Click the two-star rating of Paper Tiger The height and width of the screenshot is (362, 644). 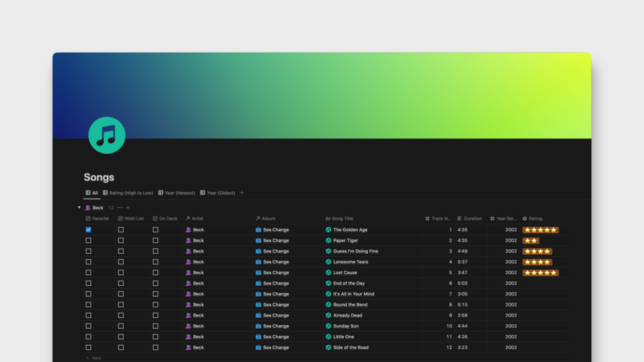[x=531, y=240]
